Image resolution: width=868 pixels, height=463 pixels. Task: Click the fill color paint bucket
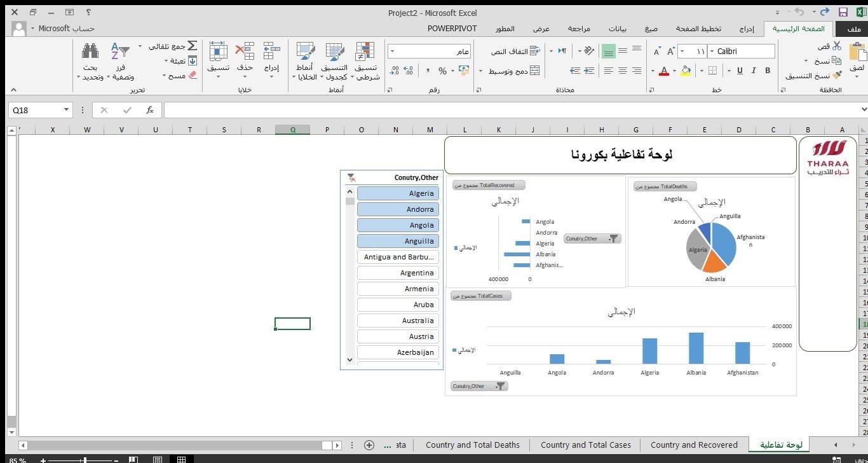coord(685,71)
